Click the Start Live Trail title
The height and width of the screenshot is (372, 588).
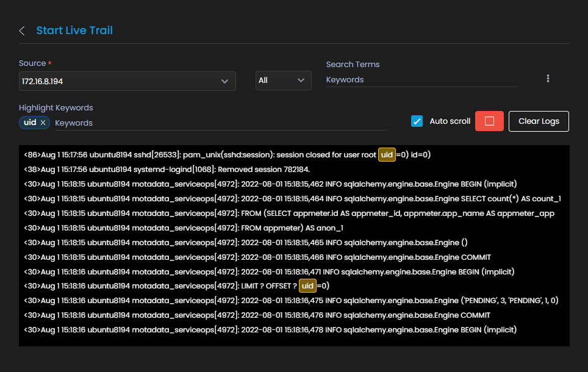click(74, 30)
